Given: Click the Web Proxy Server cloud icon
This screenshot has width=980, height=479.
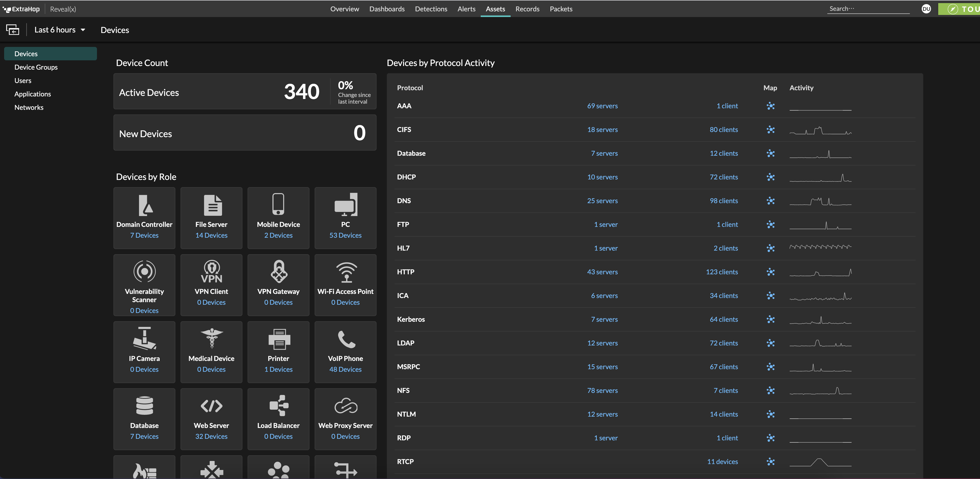Looking at the screenshot, I should 346,406.
